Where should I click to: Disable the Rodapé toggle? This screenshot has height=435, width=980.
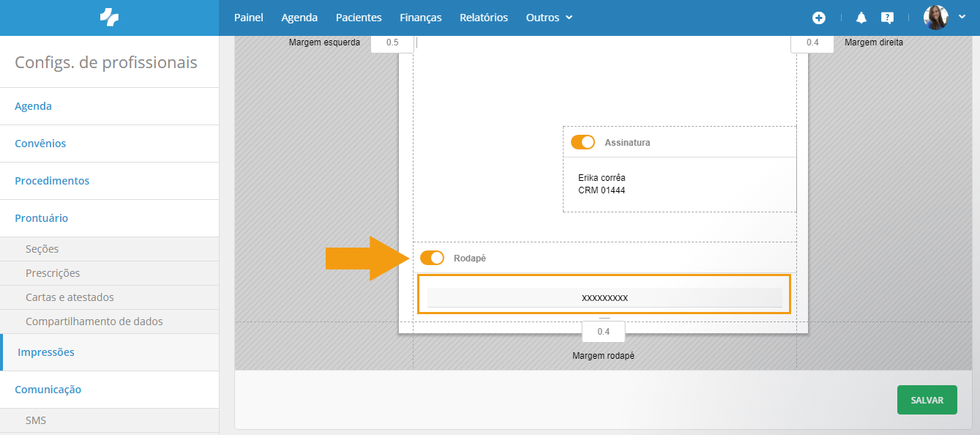tap(432, 258)
